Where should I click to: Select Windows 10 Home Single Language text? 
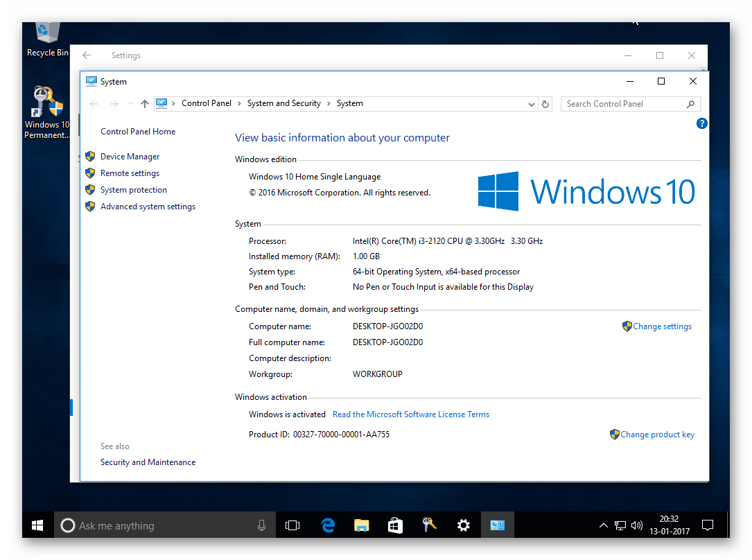click(315, 177)
